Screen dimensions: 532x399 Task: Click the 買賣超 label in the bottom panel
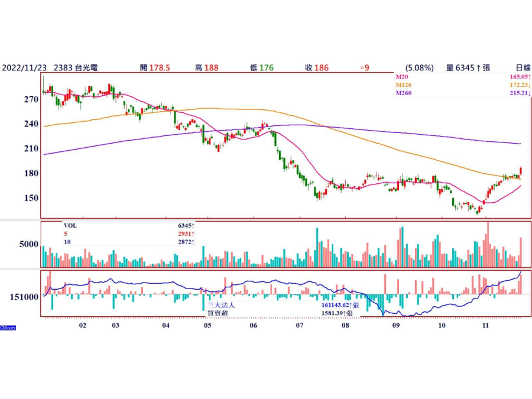coord(218,313)
